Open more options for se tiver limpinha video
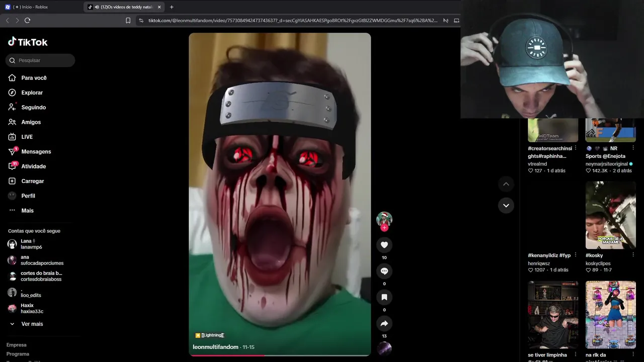The image size is (644, 362). coord(576,354)
